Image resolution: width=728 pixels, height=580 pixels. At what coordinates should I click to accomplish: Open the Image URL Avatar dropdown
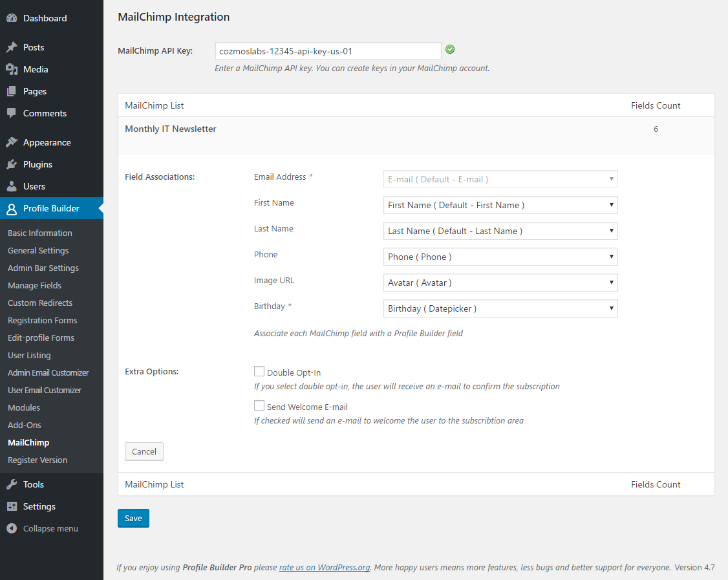(500, 283)
